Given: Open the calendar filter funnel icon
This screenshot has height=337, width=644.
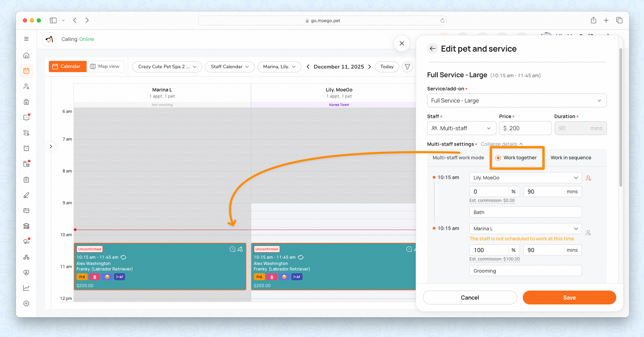Looking at the screenshot, I should click(x=407, y=66).
